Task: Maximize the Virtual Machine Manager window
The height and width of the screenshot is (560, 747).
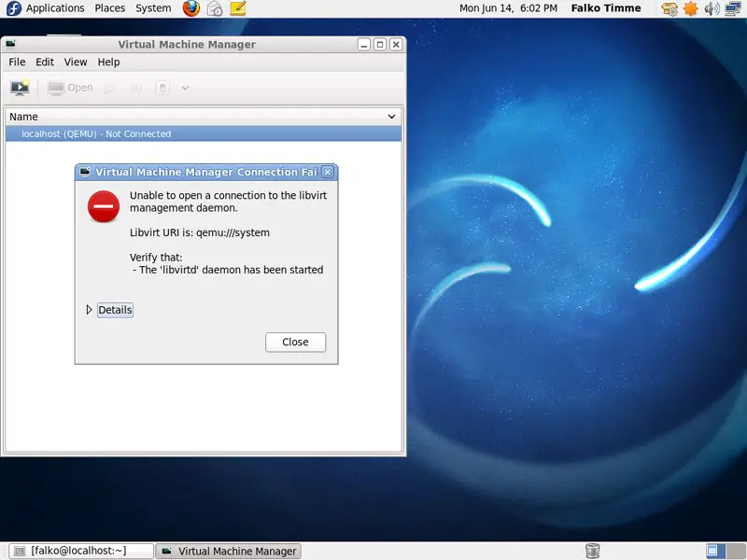Action: tap(380, 45)
